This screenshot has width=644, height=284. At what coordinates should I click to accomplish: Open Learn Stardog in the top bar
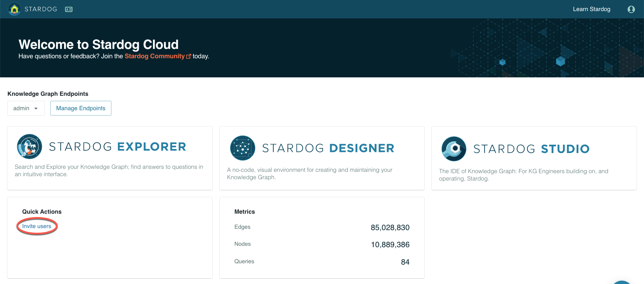pyautogui.click(x=591, y=9)
